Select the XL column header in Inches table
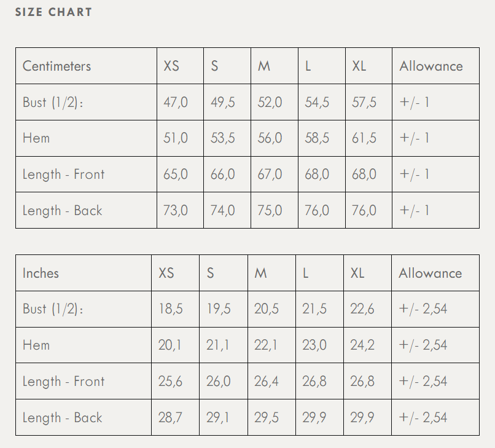This screenshot has width=495, height=448. tap(357, 273)
